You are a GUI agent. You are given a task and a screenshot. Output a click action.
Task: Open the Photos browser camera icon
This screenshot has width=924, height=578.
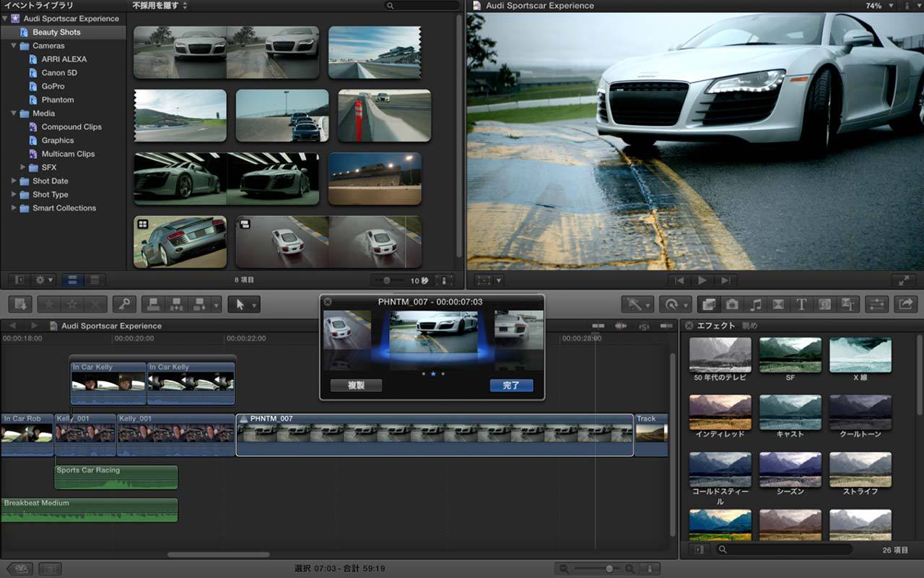point(732,305)
